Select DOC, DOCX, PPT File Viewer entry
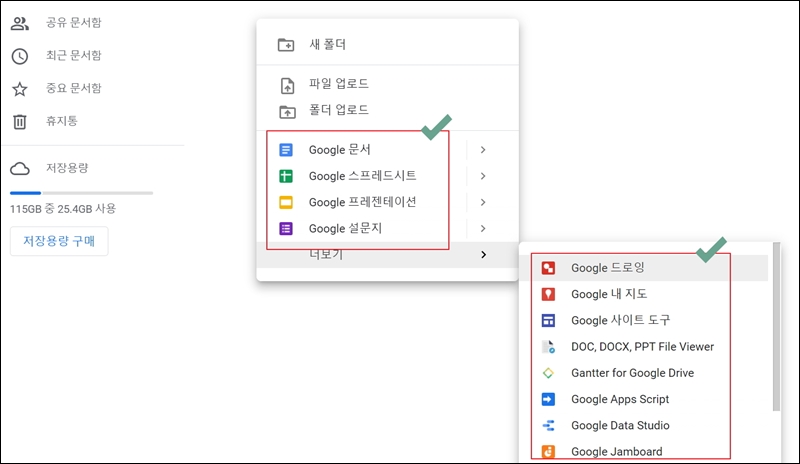Screen dimensions: 800x464 [x=644, y=347]
